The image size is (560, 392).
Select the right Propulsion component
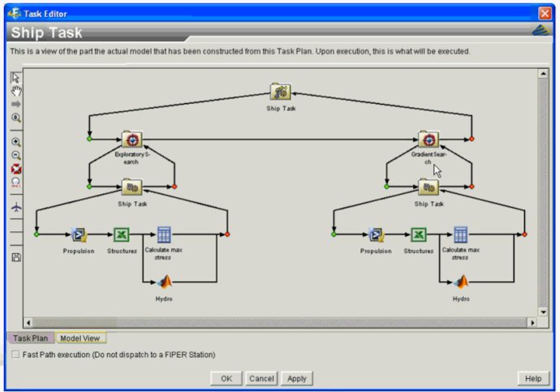[376, 235]
